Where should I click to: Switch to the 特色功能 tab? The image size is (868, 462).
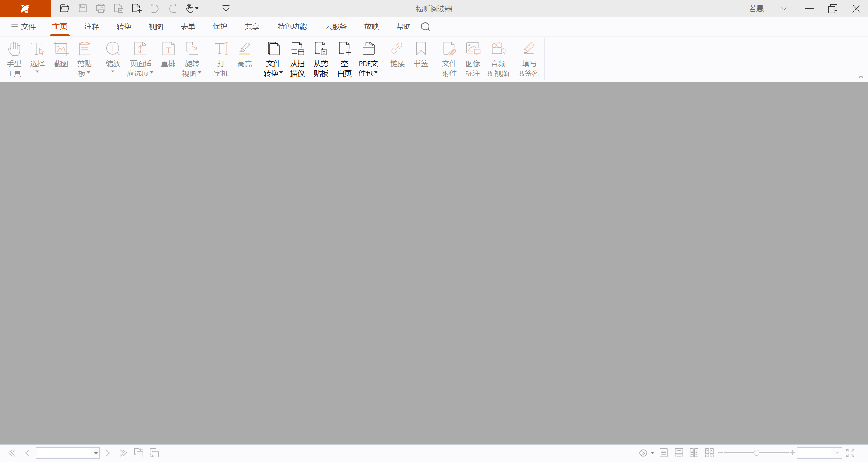292,27
